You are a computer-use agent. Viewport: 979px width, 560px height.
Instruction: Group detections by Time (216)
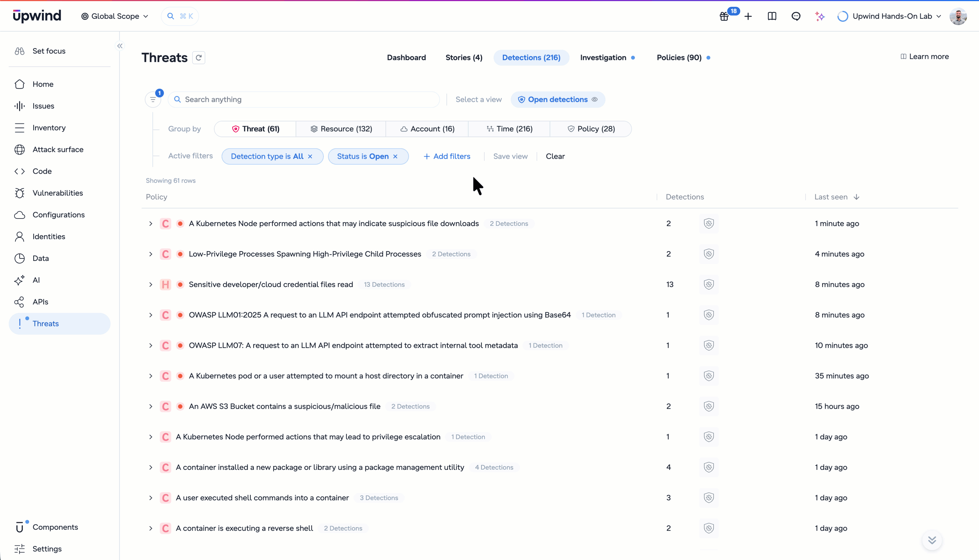[509, 129]
